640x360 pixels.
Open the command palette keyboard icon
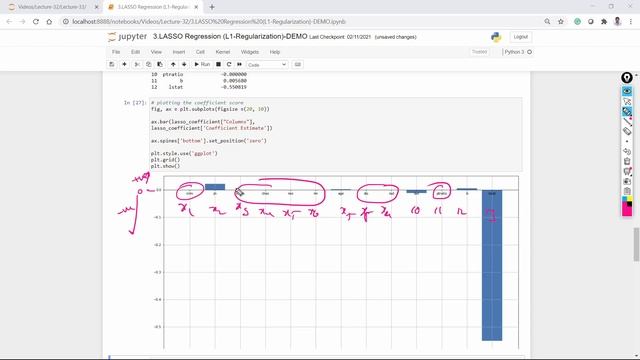[298, 64]
